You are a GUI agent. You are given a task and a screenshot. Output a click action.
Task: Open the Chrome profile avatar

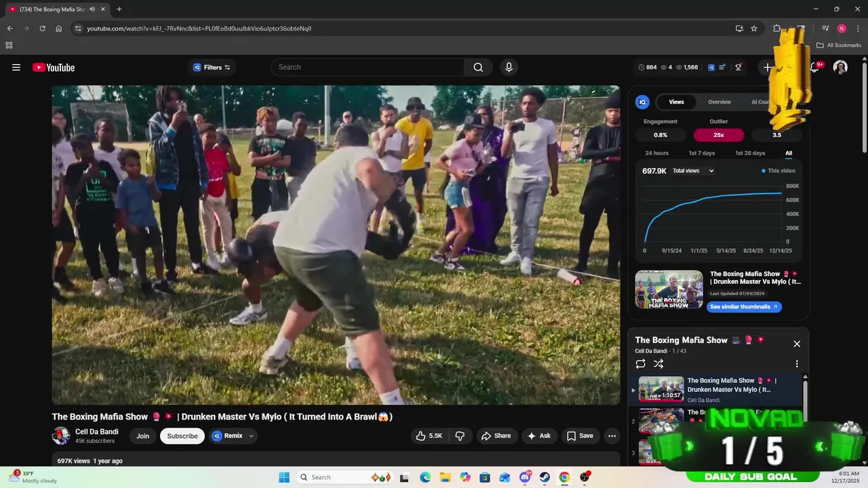coord(842,28)
